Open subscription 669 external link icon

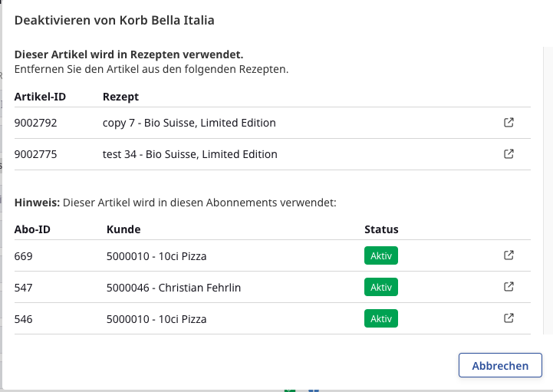(x=508, y=255)
